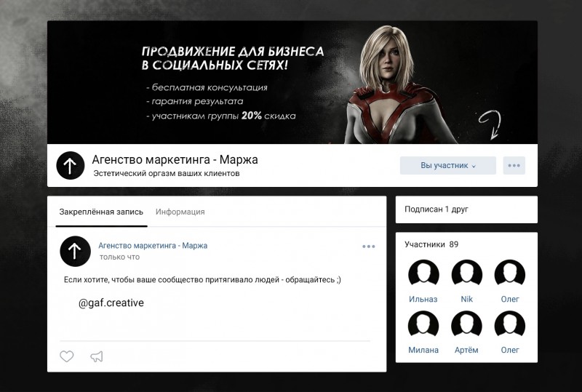
Task: Click the group title "Агенство маркетинга - Маржа" heading
Action: [x=175, y=159]
